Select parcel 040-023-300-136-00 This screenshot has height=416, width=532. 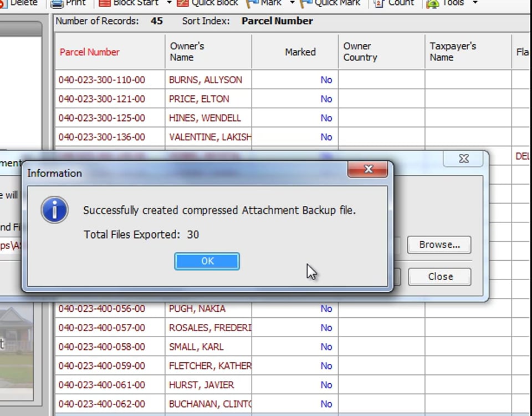(x=102, y=137)
